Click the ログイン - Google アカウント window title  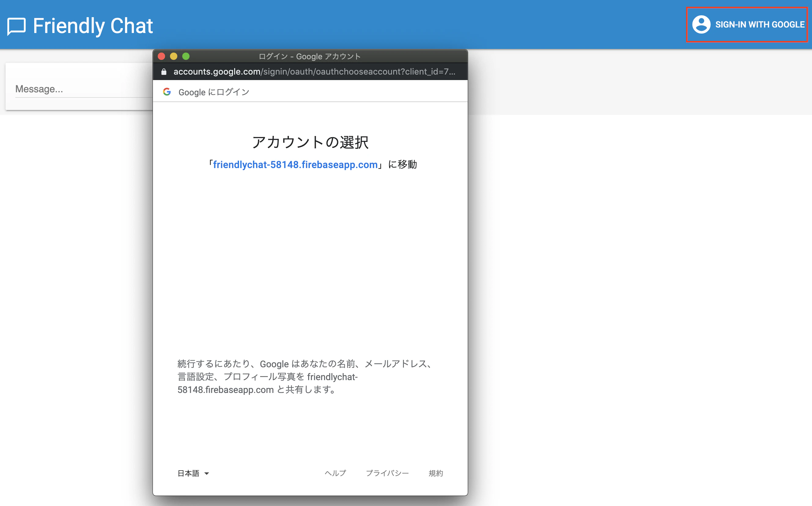click(x=310, y=56)
